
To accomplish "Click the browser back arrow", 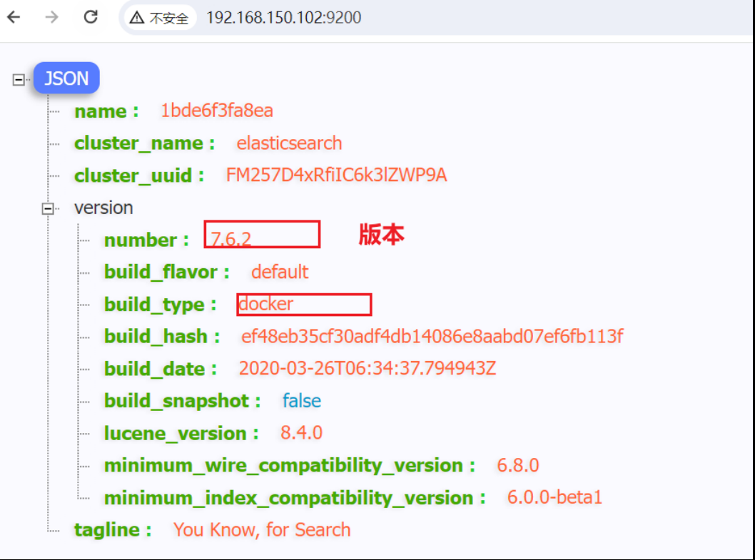I will (x=14, y=17).
